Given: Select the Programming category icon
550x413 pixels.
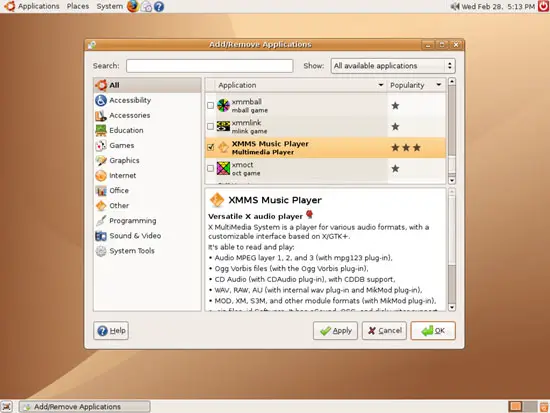Looking at the screenshot, I should pos(101,221).
